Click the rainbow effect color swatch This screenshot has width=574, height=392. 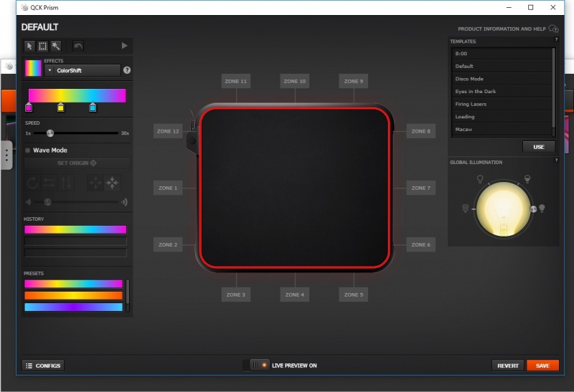click(x=33, y=67)
